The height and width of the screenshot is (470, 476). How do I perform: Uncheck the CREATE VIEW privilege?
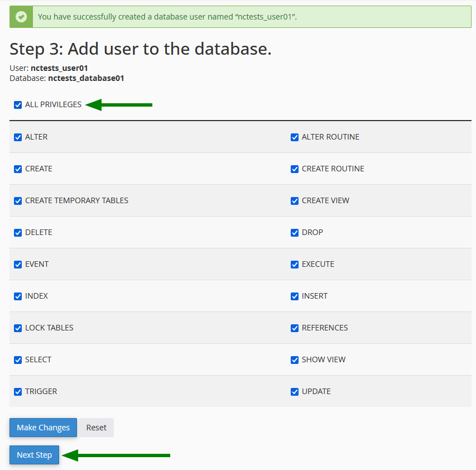pyautogui.click(x=295, y=201)
